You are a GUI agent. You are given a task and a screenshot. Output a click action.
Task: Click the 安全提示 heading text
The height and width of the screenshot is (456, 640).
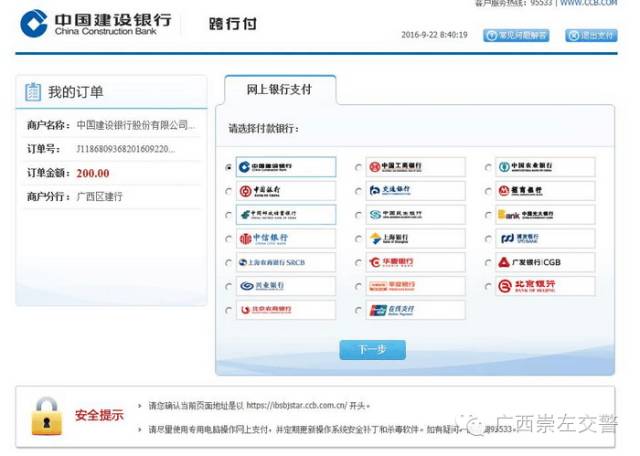(99, 415)
